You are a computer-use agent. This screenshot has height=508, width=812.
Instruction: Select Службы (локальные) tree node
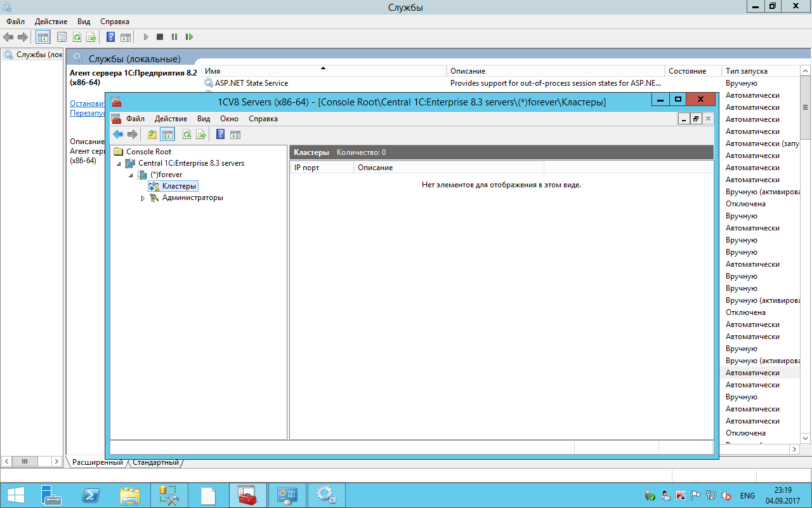point(39,55)
